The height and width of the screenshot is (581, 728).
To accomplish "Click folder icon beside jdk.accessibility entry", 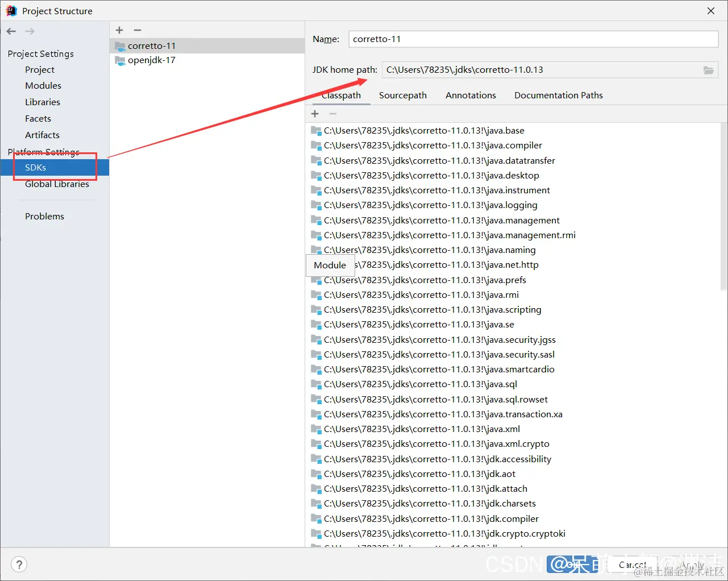I will coord(316,459).
